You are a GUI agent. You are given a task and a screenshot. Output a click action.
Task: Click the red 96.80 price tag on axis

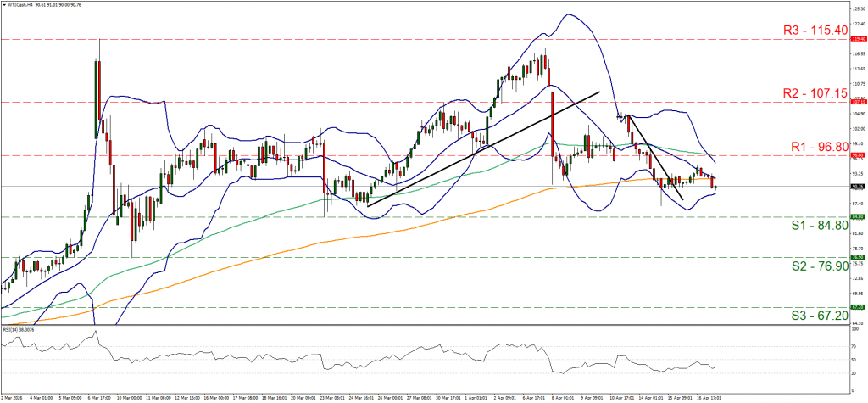(856, 155)
